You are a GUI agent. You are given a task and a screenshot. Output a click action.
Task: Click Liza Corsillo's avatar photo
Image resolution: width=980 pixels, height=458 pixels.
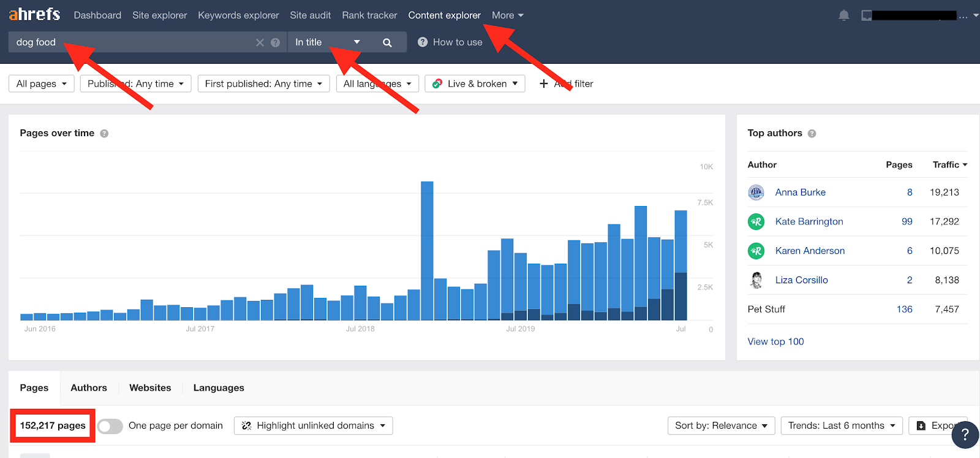pyautogui.click(x=756, y=280)
